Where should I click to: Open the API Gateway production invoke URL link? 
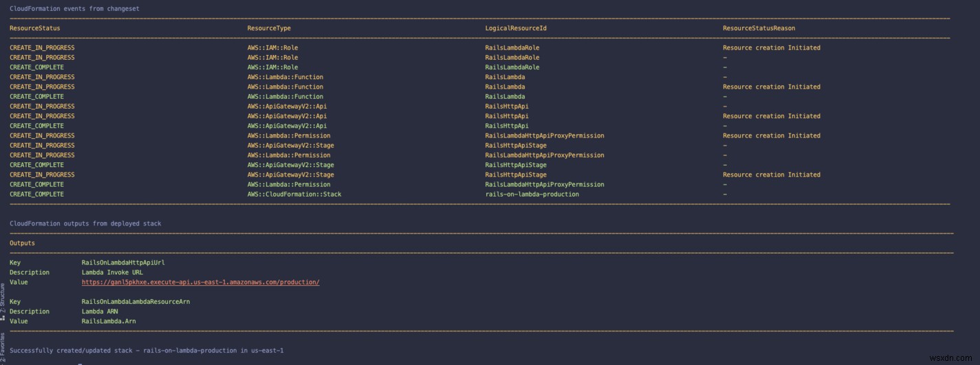[x=201, y=282]
